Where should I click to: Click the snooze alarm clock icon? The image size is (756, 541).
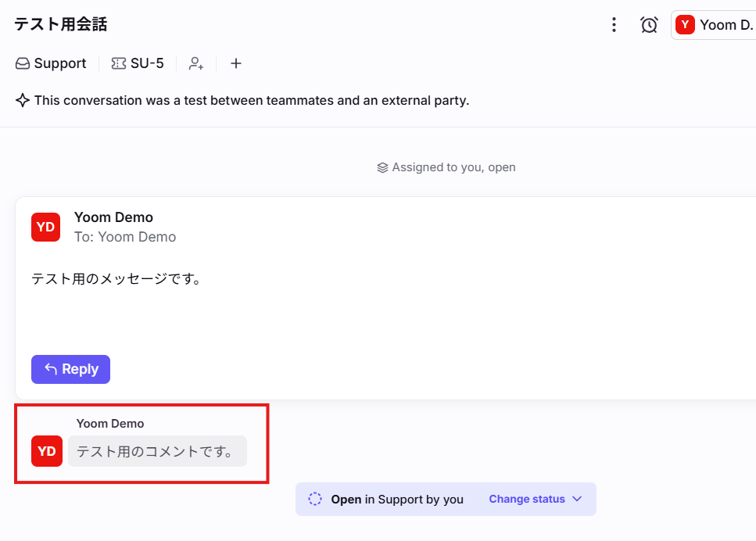point(649,25)
